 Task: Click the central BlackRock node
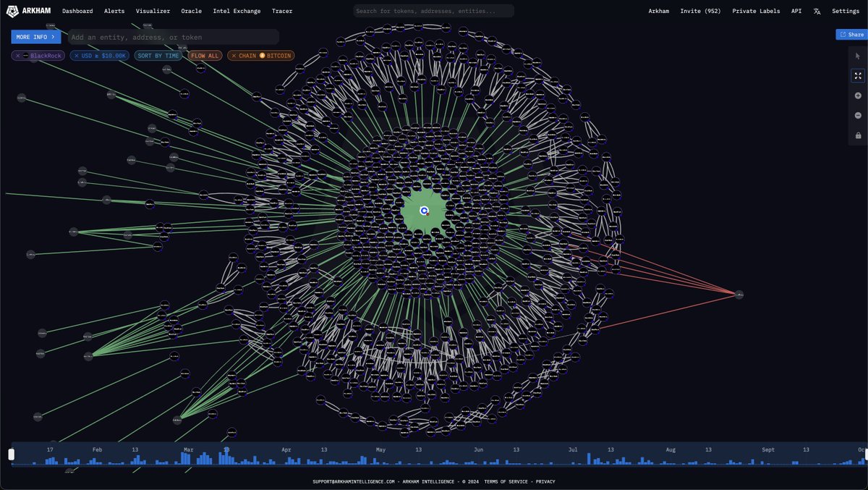click(425, 211)
